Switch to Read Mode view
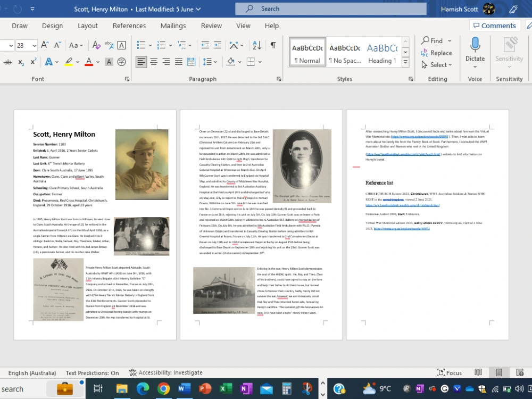This screenshot has width=532, height=399. pos(478,372)
